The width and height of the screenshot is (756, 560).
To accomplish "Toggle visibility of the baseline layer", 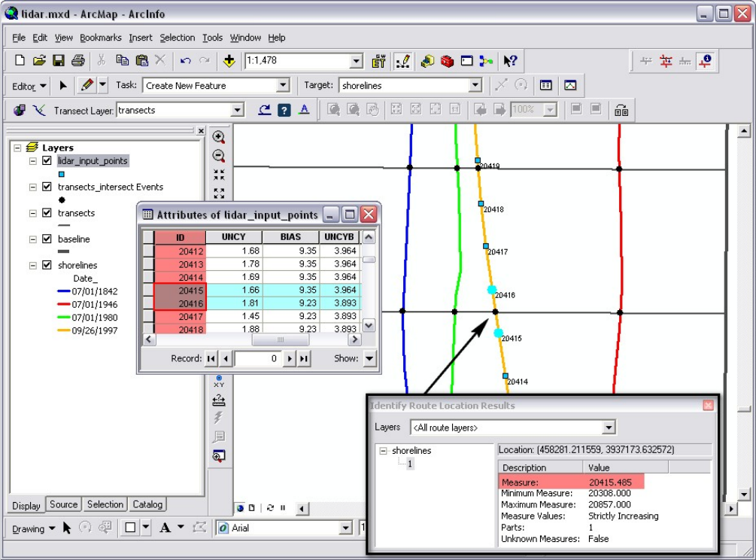I will tap(47, 239).
